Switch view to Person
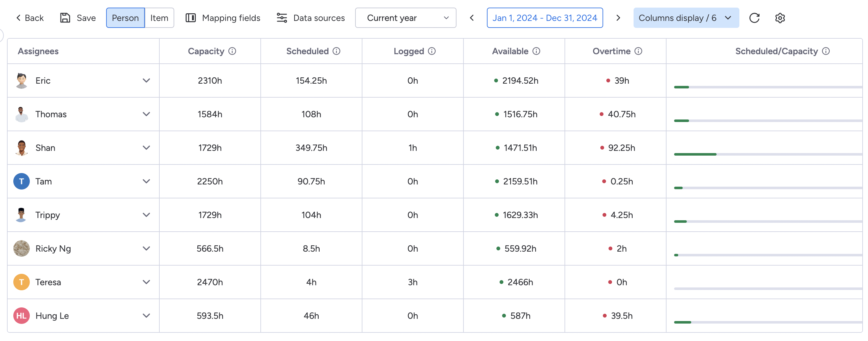 125,18
